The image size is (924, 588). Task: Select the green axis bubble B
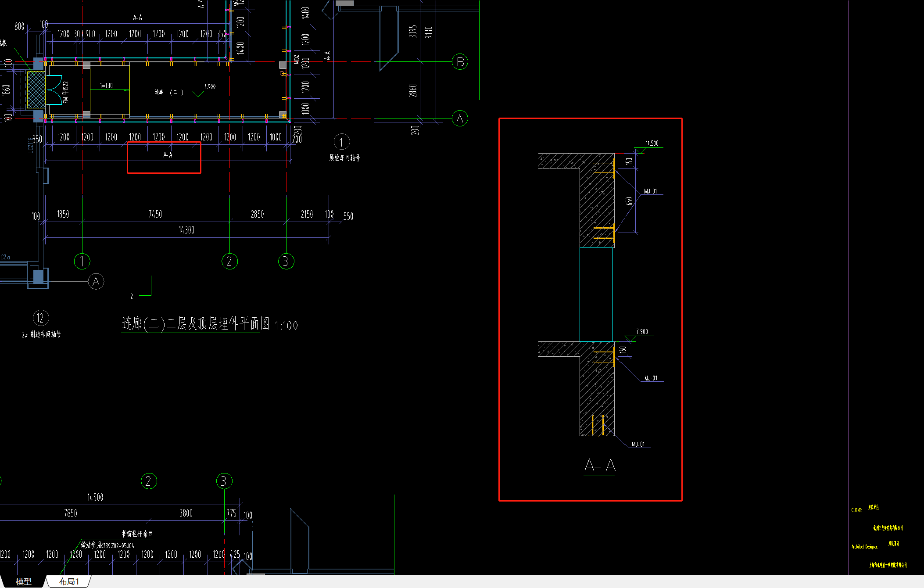tap(460, 62)
